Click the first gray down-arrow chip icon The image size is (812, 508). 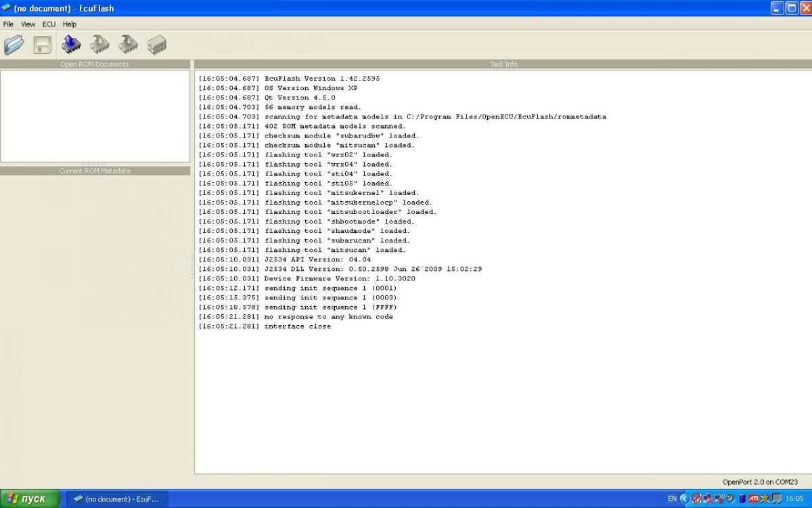99,45
